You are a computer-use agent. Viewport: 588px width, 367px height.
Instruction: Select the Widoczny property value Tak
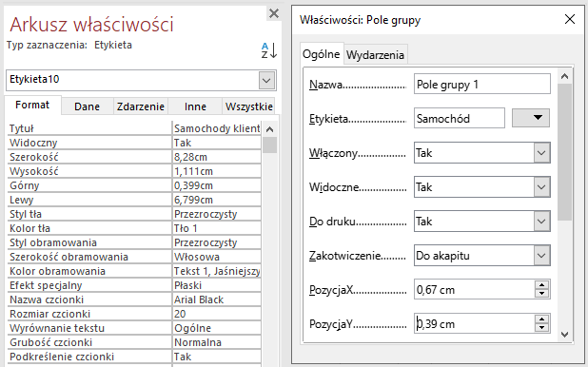click(x=216, y=143)
